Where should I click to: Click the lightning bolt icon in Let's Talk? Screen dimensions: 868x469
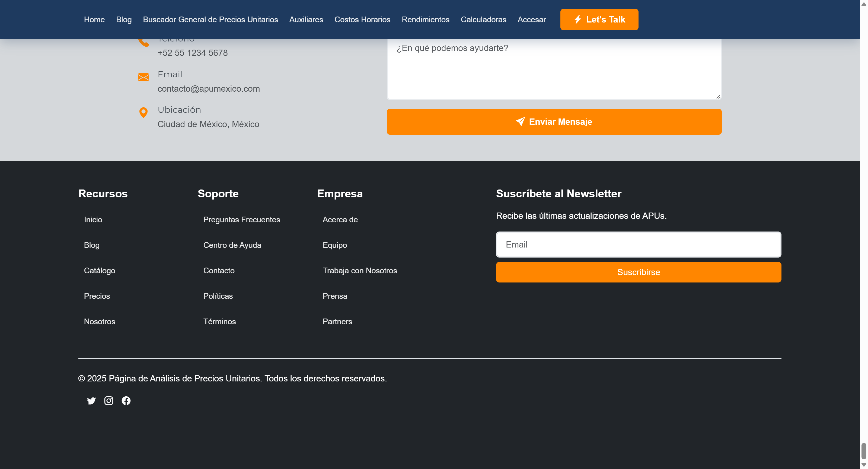click(577, 20)
